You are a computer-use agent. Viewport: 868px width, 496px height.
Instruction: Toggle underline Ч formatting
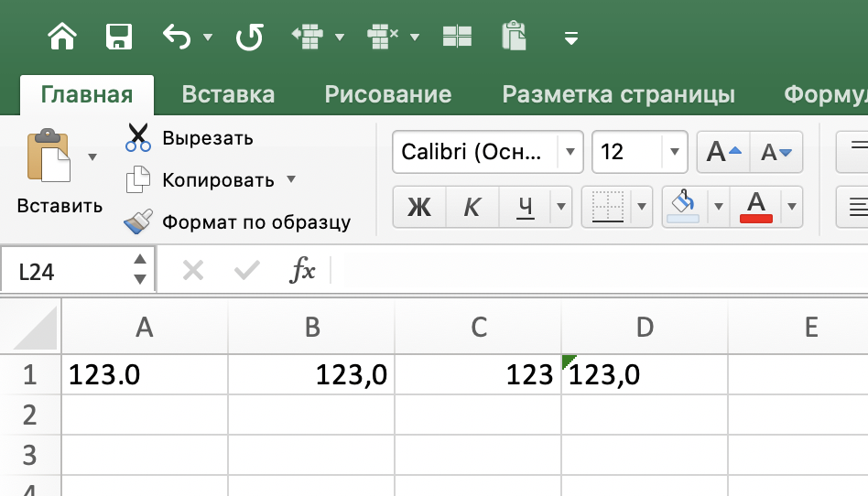525,207
